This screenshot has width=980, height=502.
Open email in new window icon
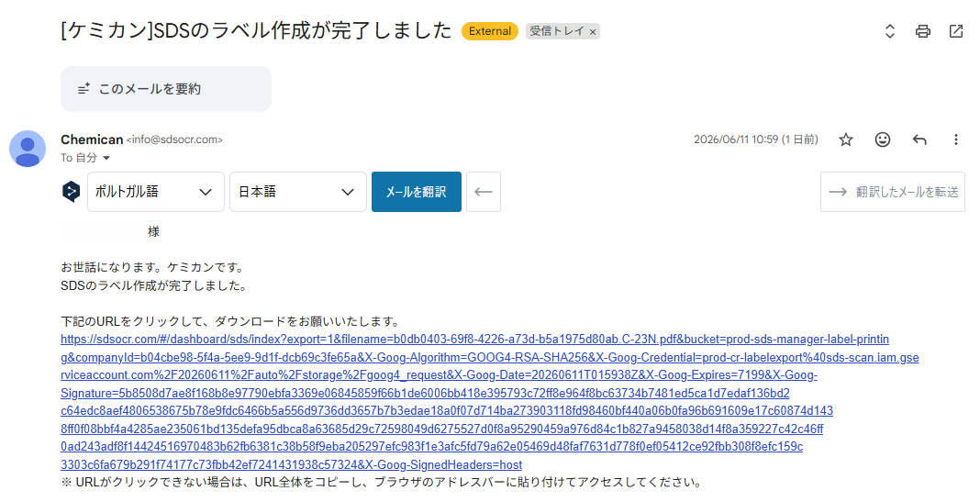[955, 30]
